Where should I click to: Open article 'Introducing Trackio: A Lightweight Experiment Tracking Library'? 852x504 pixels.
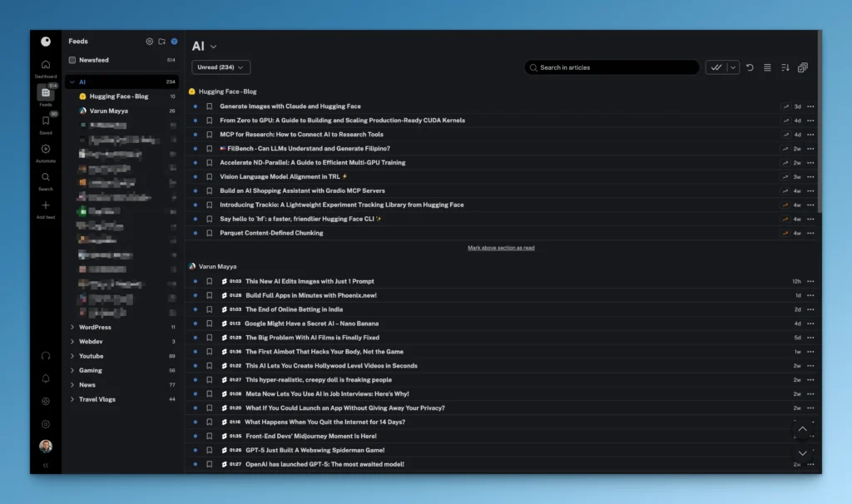[342, 205]
